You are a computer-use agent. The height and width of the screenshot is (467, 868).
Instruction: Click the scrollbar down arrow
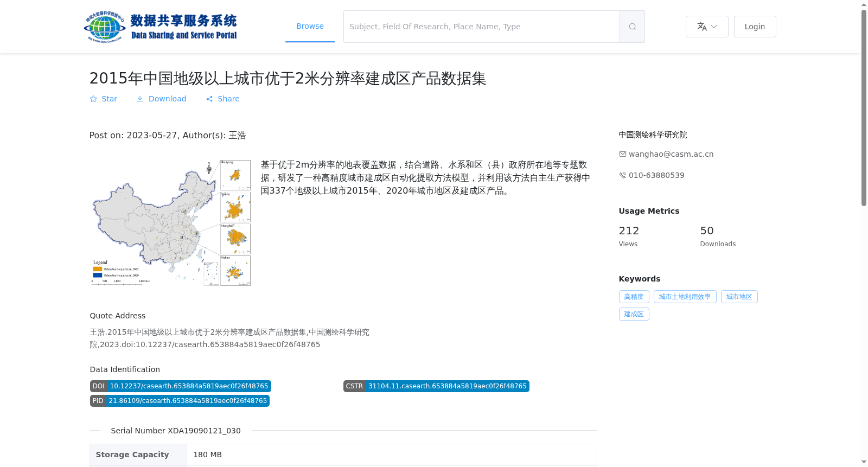[x=864, y=462]
